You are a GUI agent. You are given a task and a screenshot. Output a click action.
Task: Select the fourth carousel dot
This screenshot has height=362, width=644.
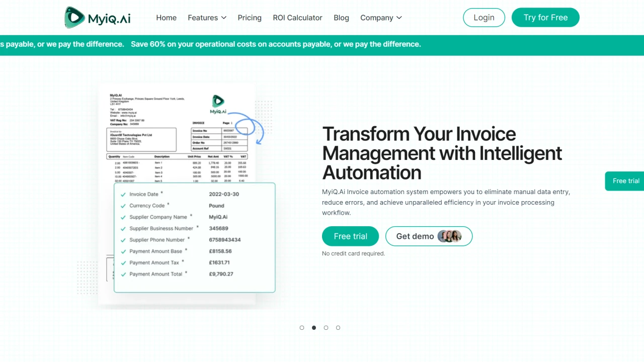pos(338,328)
